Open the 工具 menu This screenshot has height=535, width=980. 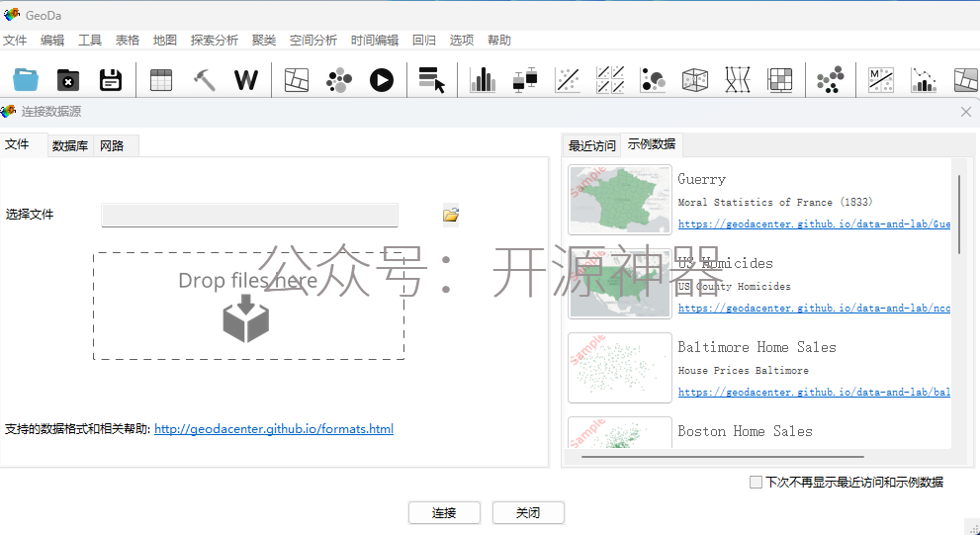[90, 40]
